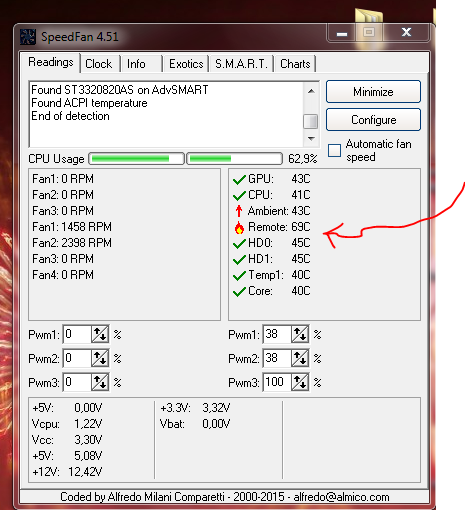Click the 'Vcpu: 1,22V' voltage reading
Viewport: 465px width, 510px height.
pyautogui.click(x=67, y=424)
